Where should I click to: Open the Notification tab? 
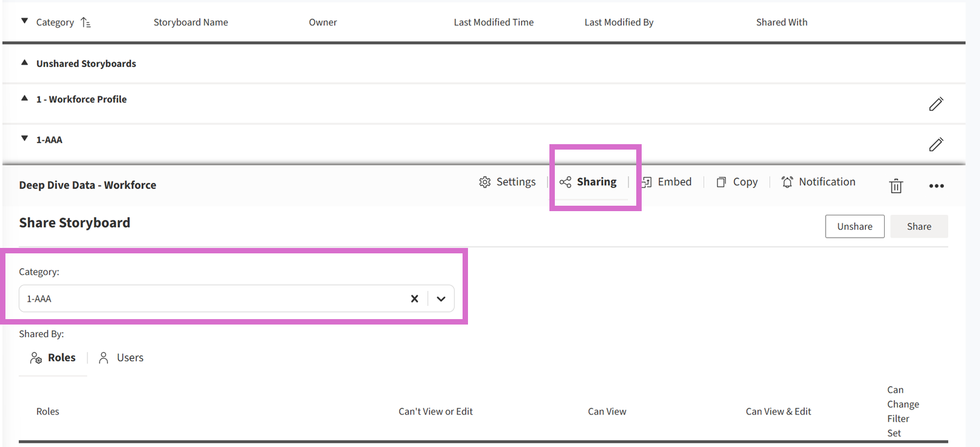tap(818, 182)
